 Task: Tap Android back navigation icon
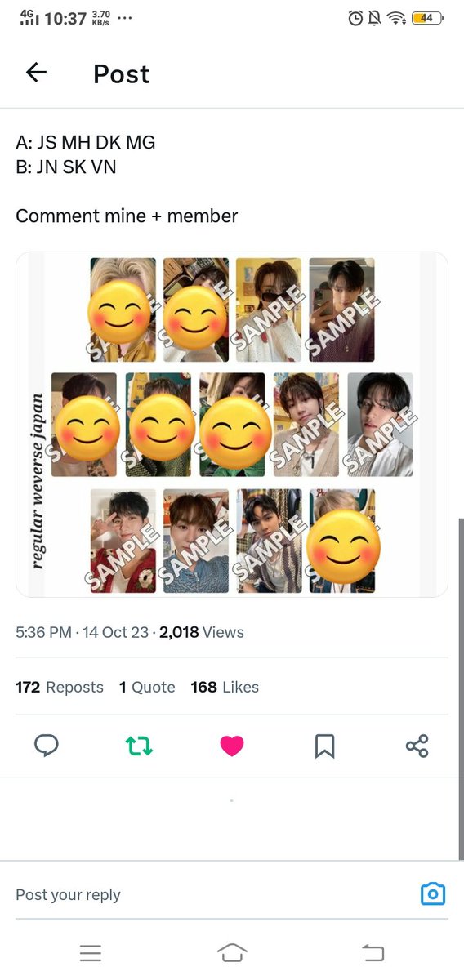(373, 952)
